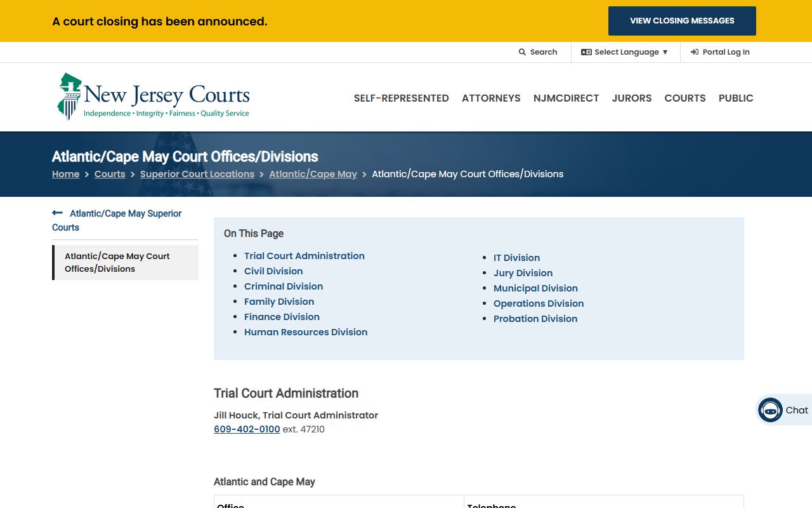The width and height of the screenshot is (812, 508).
Task: Jump to Finance Division section
Action: pos(282,317)
